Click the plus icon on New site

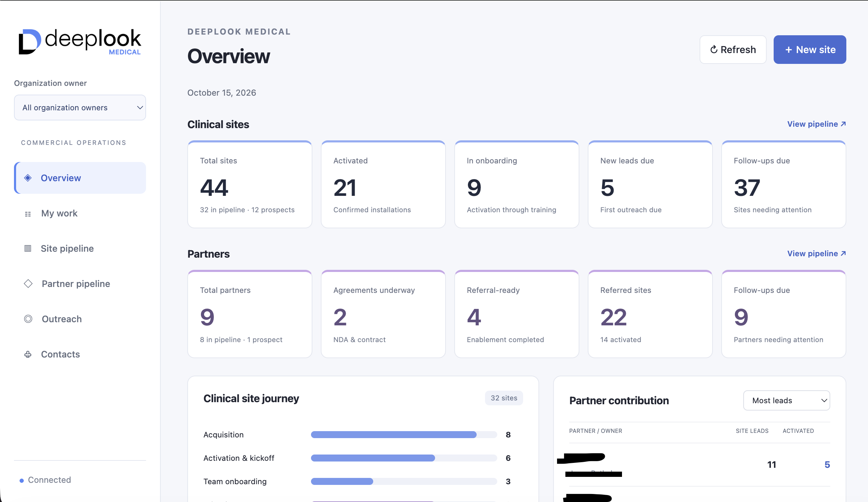tap(789, 50)
